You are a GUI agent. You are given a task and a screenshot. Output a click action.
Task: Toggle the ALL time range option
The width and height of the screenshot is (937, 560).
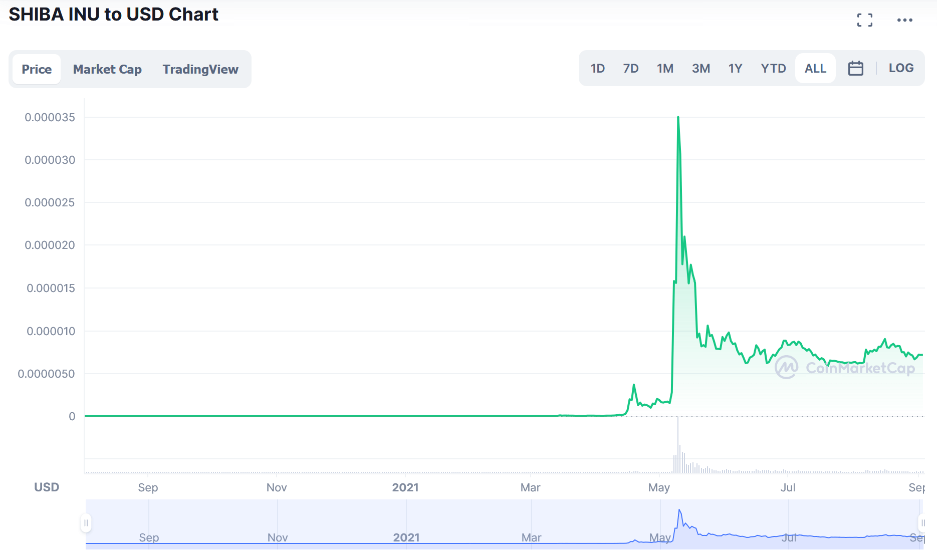(x=815, y=68)
